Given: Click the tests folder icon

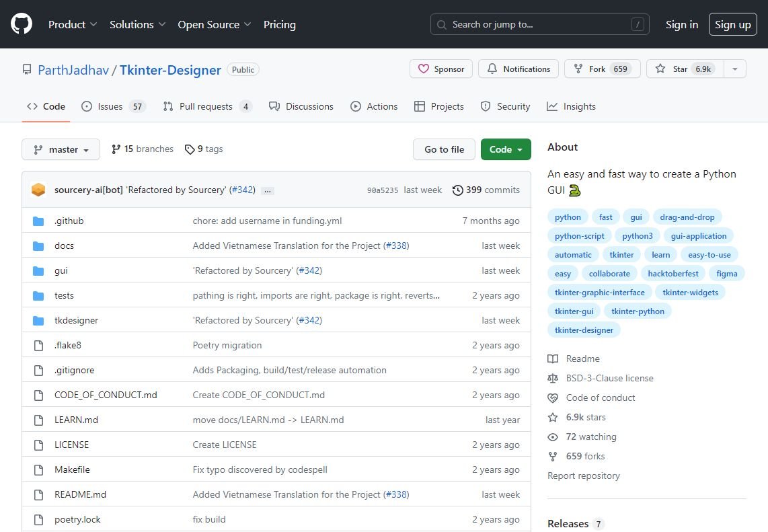Looking at the screenshot, I should [38, 296].
